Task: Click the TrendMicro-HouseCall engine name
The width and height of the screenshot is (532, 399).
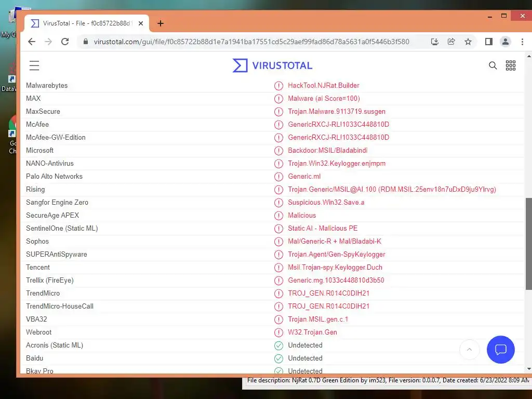Action: click(x=60, y=307)
